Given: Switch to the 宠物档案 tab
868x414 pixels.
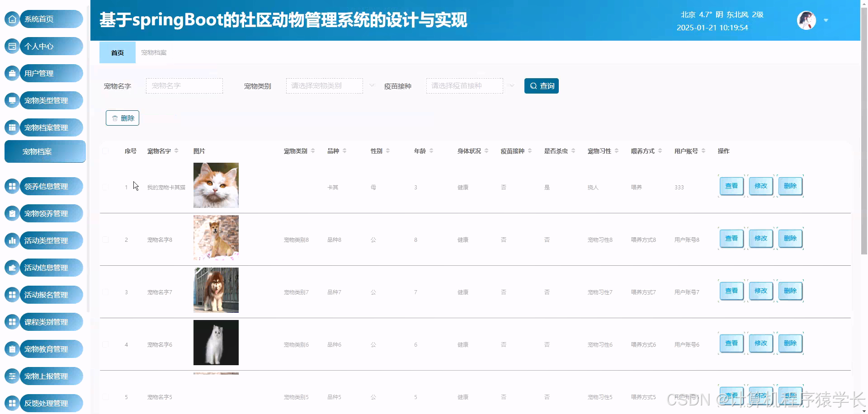Looking at the screenshot, I should 154,52.
